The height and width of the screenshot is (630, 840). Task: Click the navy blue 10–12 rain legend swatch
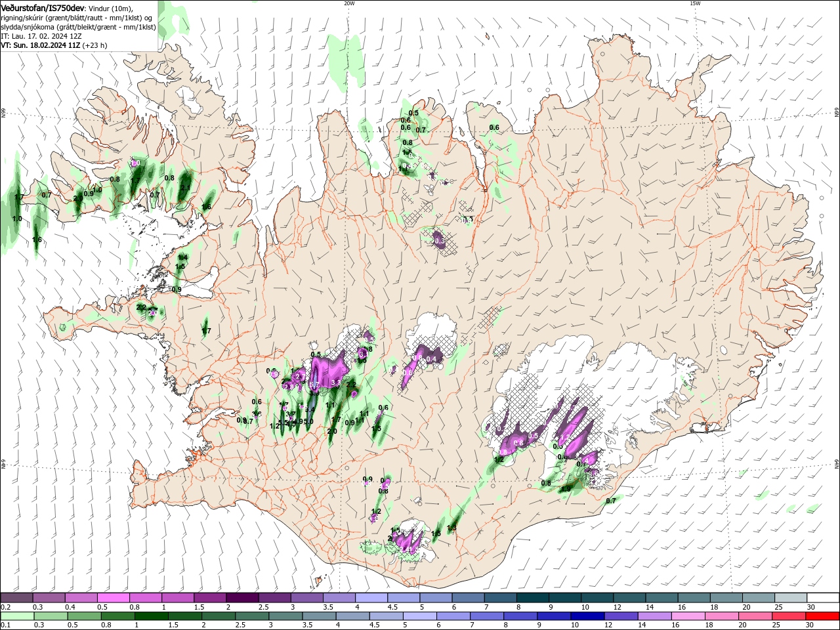587,616
